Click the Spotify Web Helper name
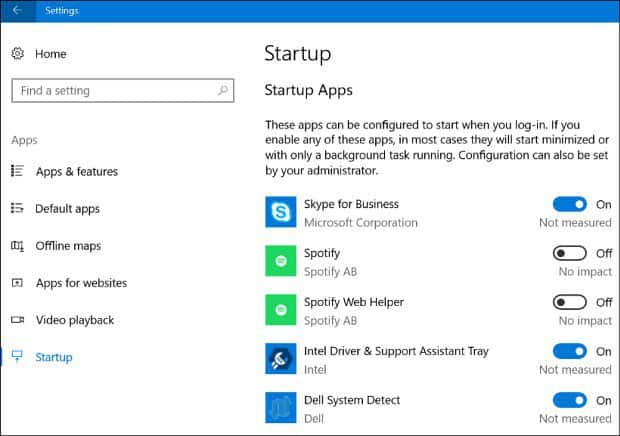The width and height of the screenshot is (620, 436). [353, 302]
